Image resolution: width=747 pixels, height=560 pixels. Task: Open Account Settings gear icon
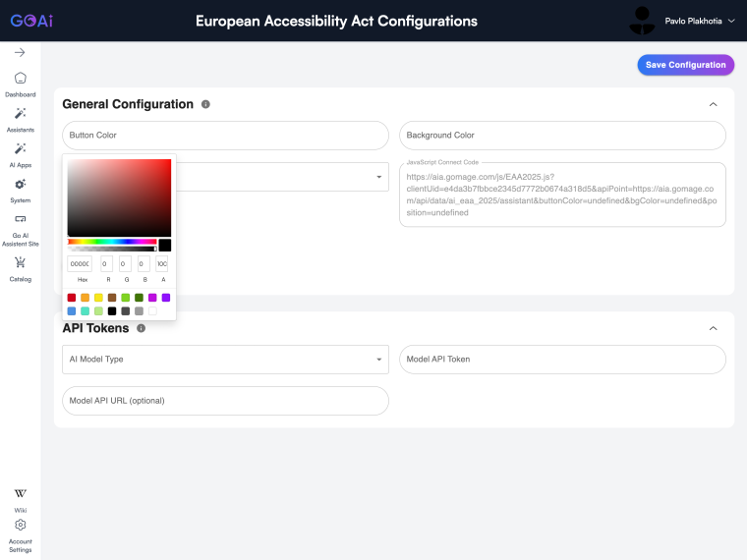pyautogui.click(x=20, y=525)
